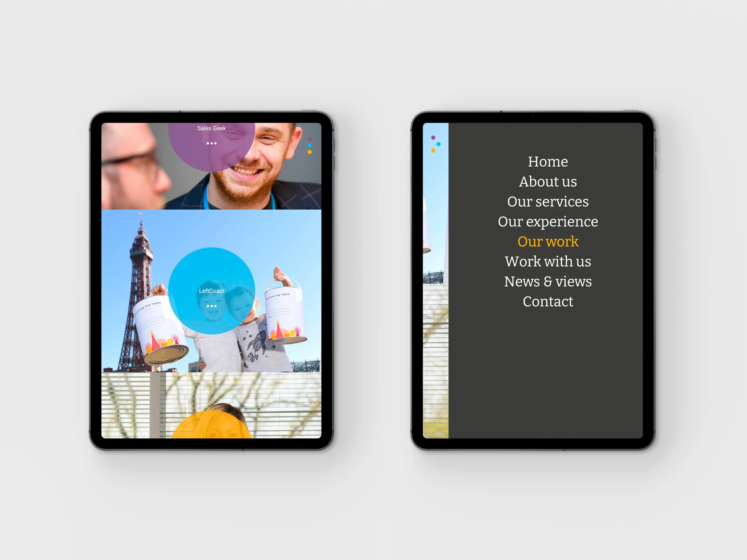Viewport: 747px width, 560px height.
Task: Go to News & views
Action: pyautogui.click(x=547, y=282)
